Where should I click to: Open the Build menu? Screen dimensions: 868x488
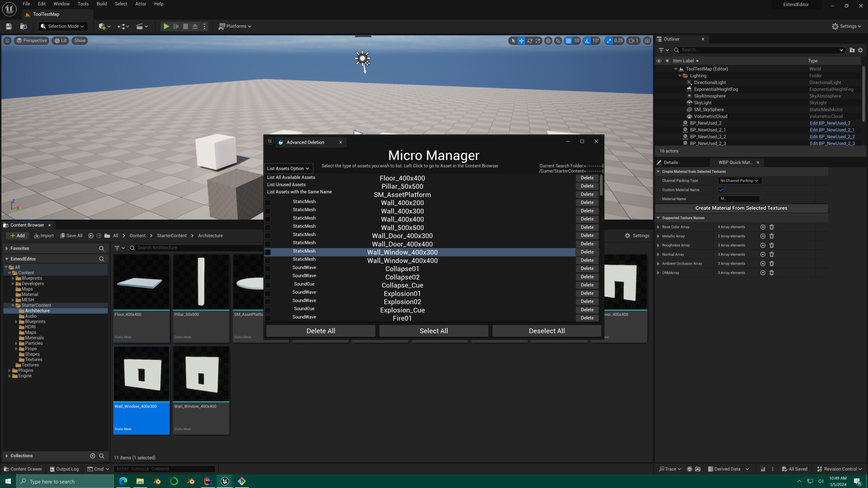[x=101, y=4]
